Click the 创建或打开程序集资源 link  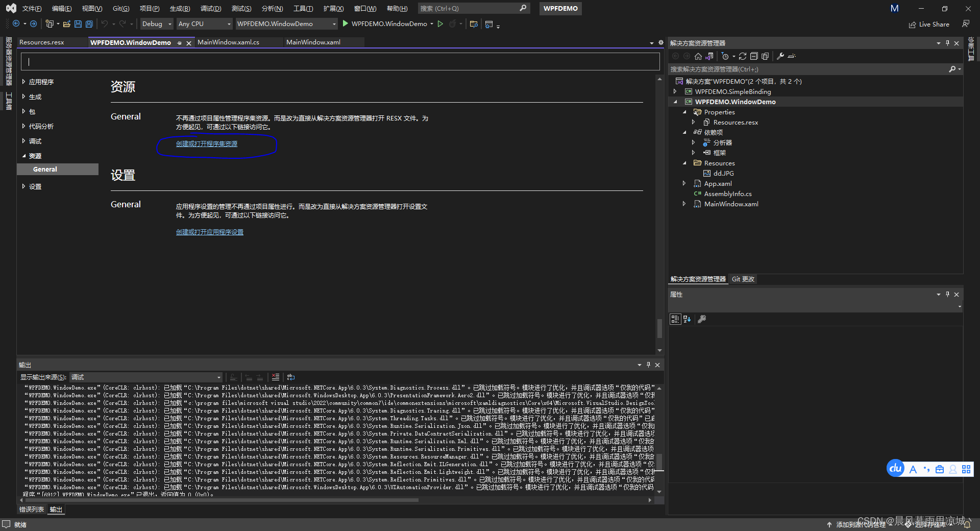pos(206,143)
